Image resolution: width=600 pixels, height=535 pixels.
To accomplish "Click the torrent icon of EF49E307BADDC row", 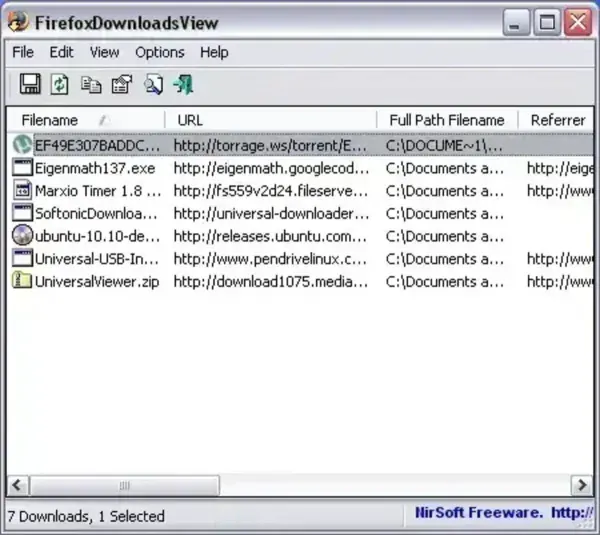I will 22,145.
